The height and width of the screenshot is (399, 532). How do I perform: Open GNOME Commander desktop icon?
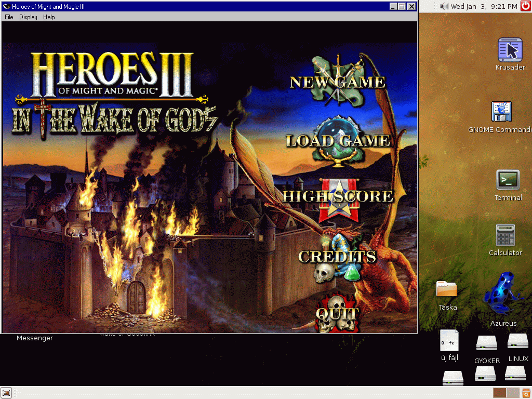point(501,112)
